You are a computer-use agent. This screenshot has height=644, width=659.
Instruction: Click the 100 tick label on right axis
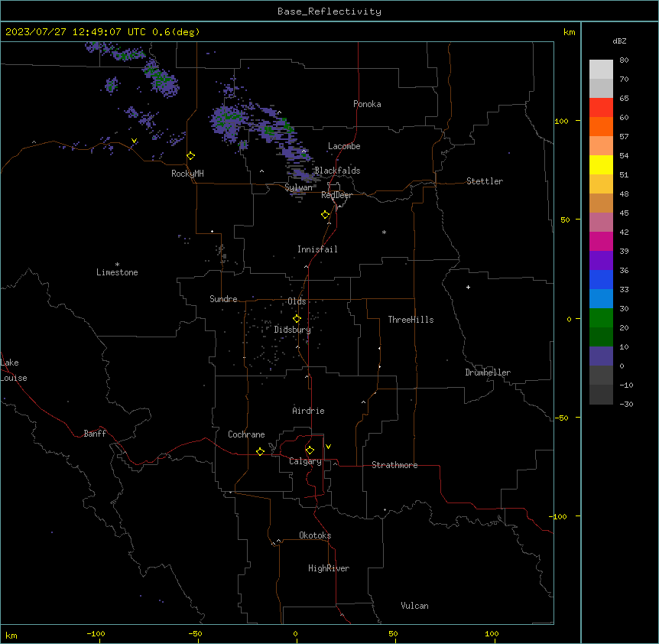[x=561, y=121]
